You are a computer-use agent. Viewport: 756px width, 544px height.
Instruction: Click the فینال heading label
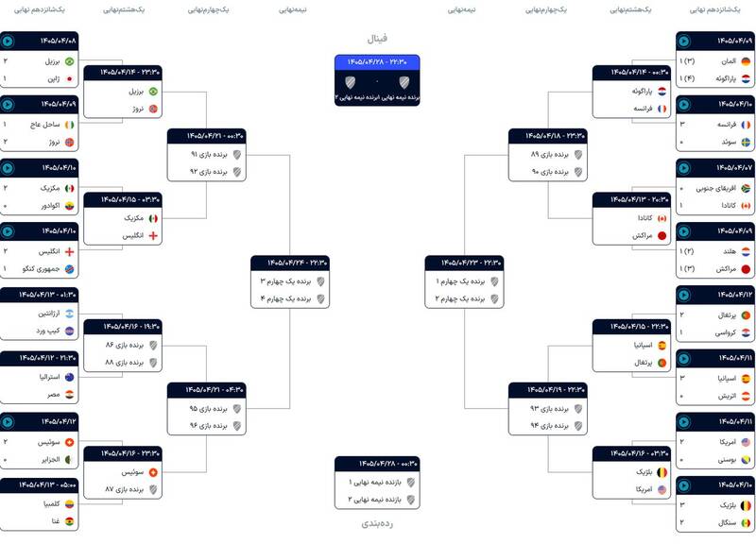coord(377,39)
